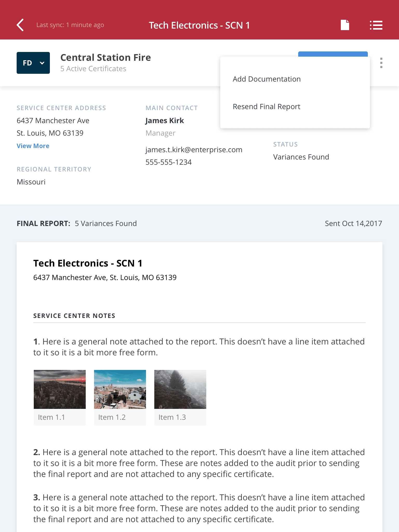399x532 pixels.
Task: Choose Resend Final Report menu option
Action: click(x=266, y=107)
